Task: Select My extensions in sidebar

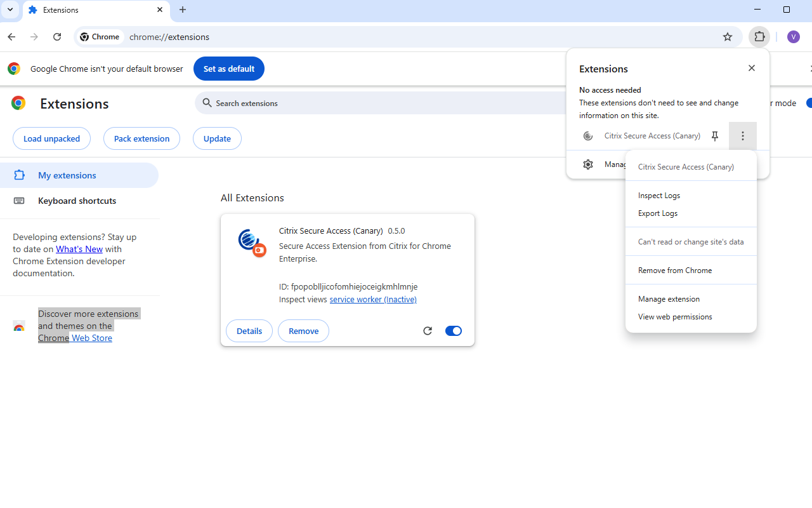Action: click(79, 175)
